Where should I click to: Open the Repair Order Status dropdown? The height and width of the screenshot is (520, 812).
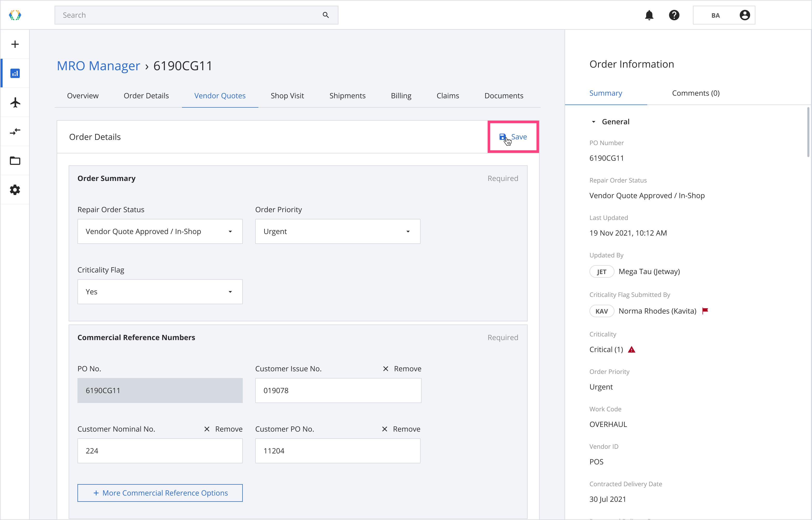[x=160, y=231]
